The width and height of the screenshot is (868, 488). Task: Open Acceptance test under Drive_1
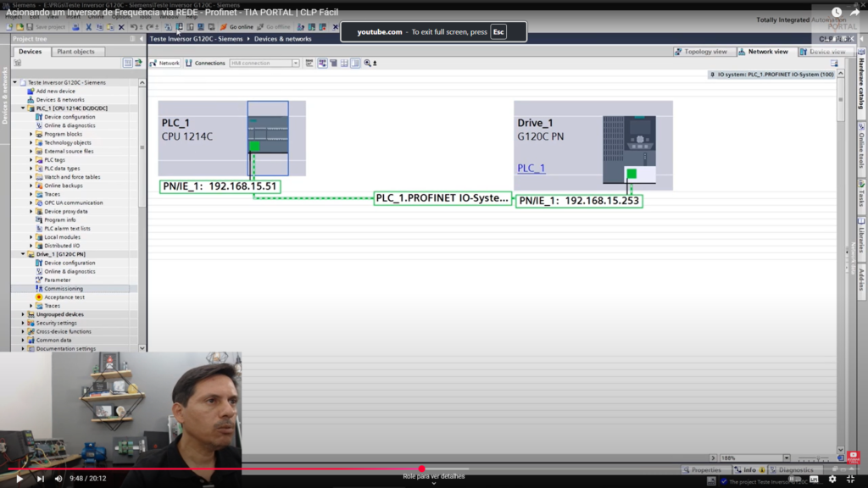(x=64, y=297)
